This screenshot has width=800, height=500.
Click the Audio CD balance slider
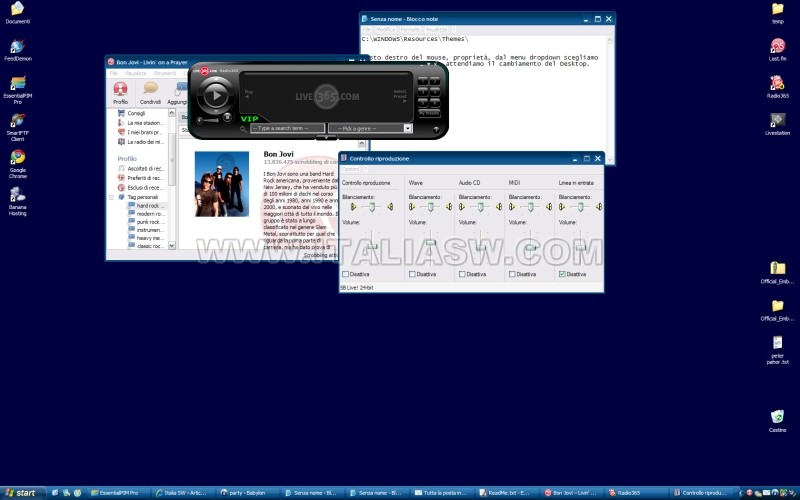click(x=480, y=207)
